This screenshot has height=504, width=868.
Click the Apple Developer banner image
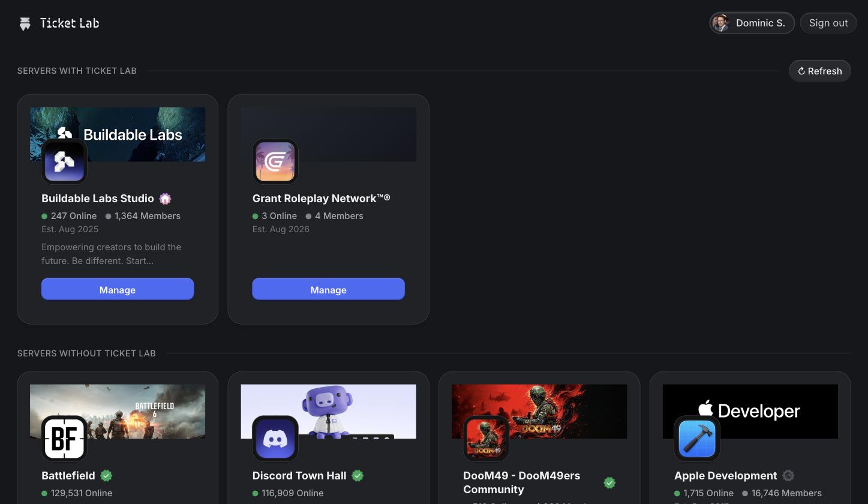750,412
